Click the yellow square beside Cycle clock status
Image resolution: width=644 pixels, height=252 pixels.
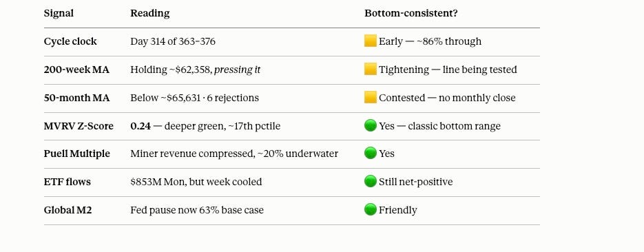tap(370, 41)
